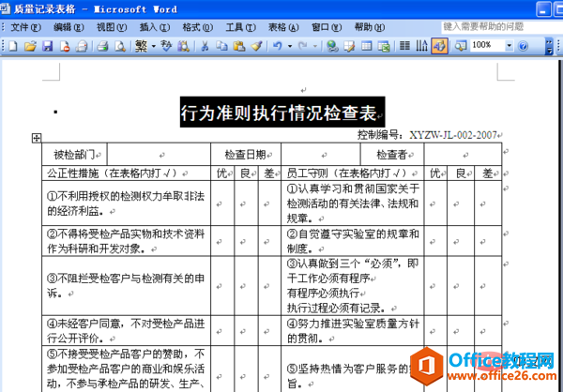Open Toolbar Options at toolbar's right end
Viewport: 563px width, 392px height.
[x=549, y=46]
